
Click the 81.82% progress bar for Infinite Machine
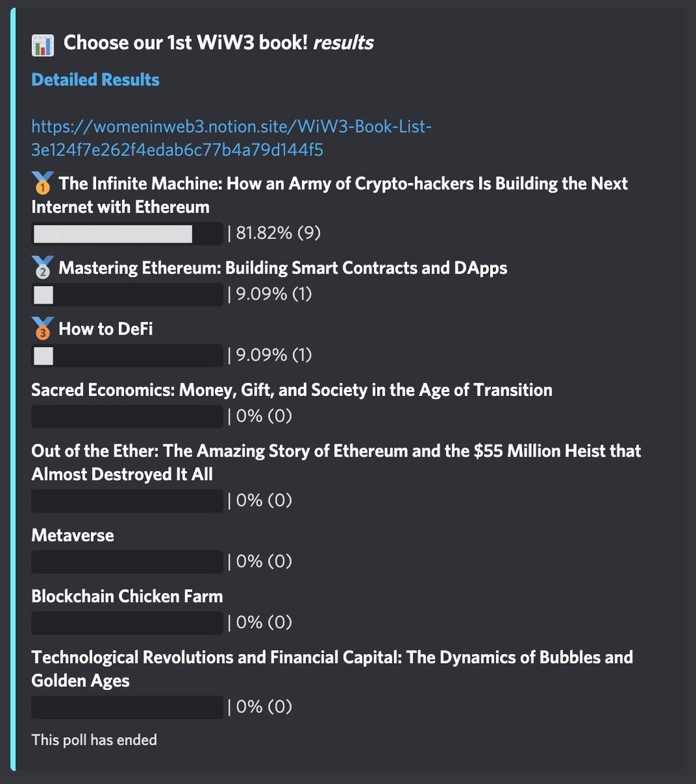click(x=127, y=233)
